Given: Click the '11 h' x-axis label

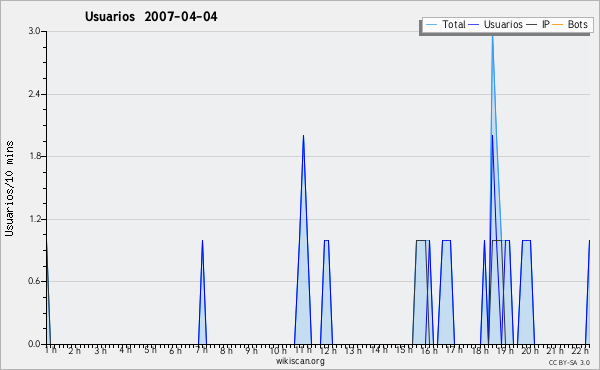Looking at the screenshot, I should coord(303,350).
